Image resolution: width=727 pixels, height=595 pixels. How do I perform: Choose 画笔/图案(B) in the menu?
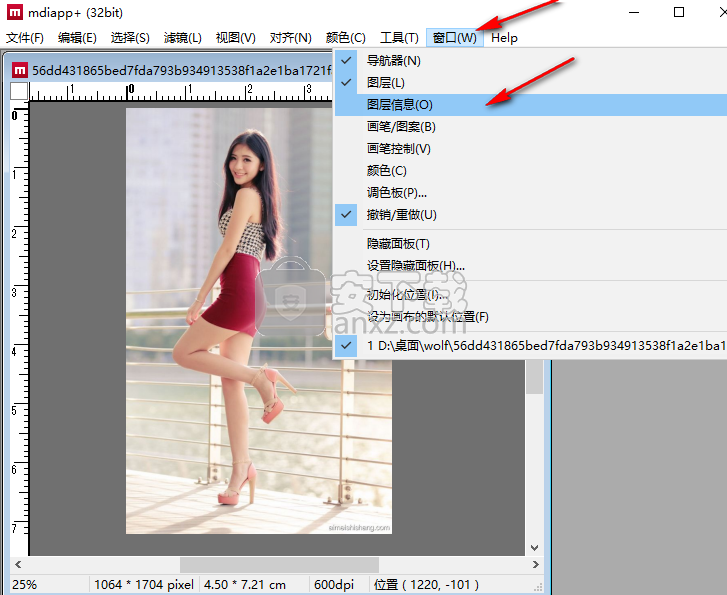pos(401,127)
